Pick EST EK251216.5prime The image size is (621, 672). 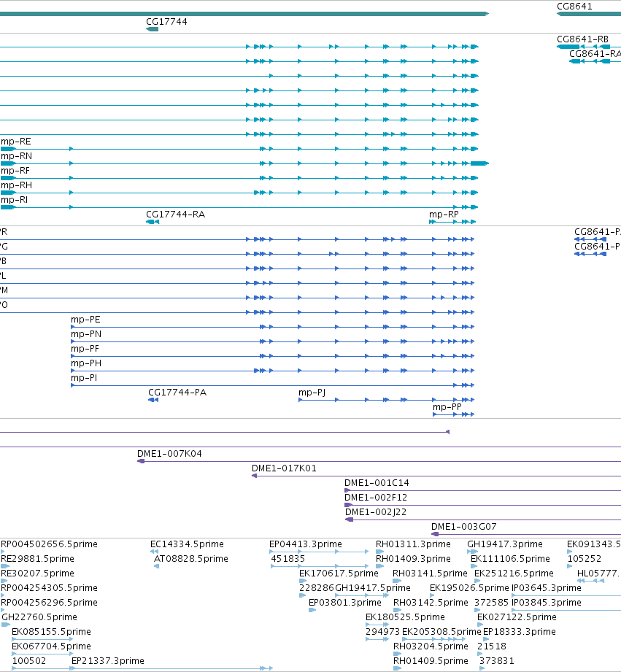point(514,573)
